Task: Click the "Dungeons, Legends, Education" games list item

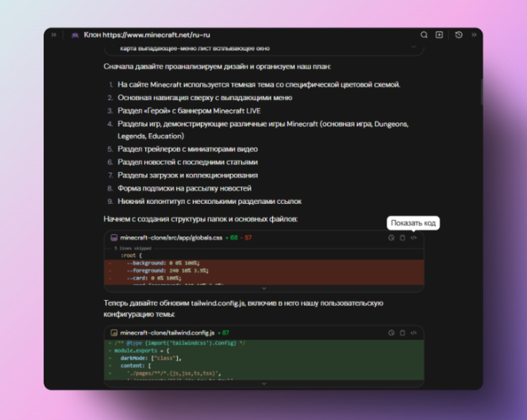Action: [x=263, y=130]
